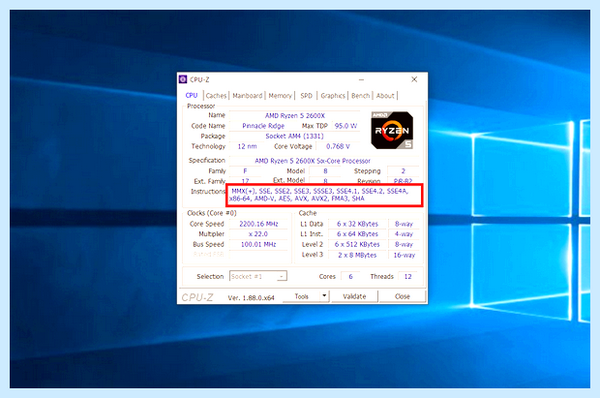Click the bus speed 100.01 MHz
This screenshot has height=398, width=600.
click(258, 244)
